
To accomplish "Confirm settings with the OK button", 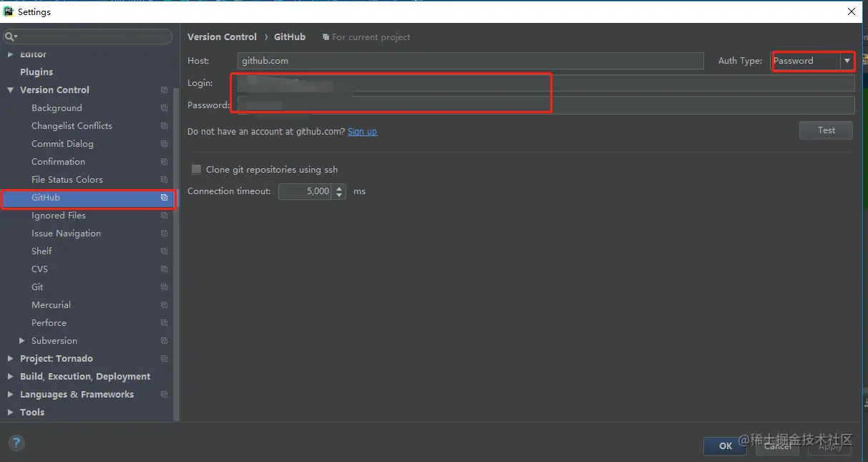I will [x=725, y=446].
